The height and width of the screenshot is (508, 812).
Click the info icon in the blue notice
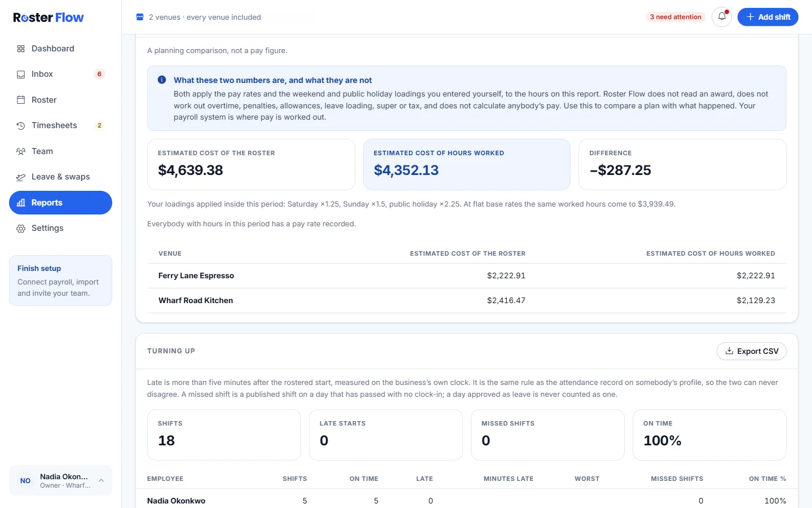162,80
